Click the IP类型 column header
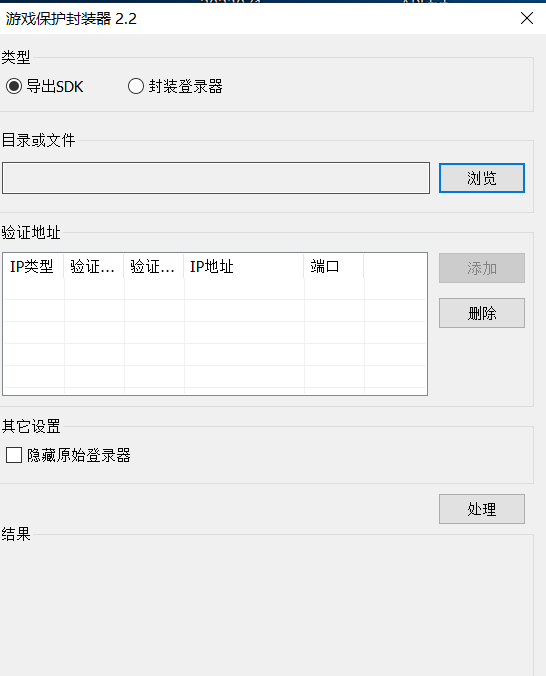Screen dimensions: 546x676 tap(34, 266)
